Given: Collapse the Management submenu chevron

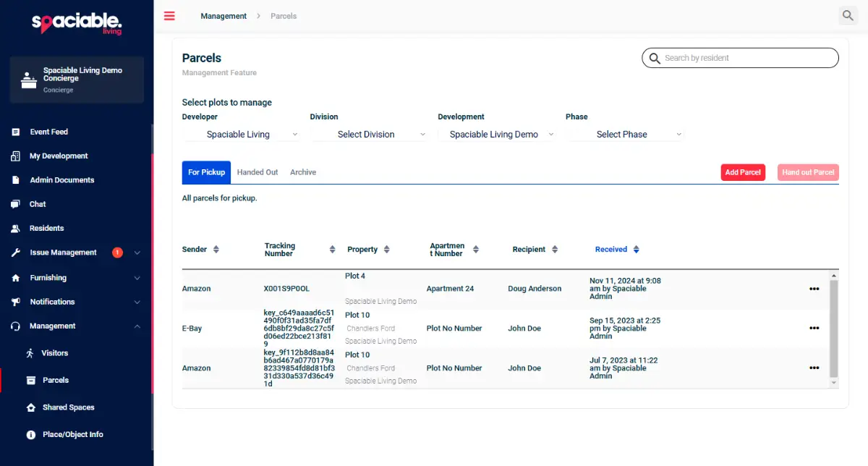Looking at the screenshot, I should pos(137,326).
